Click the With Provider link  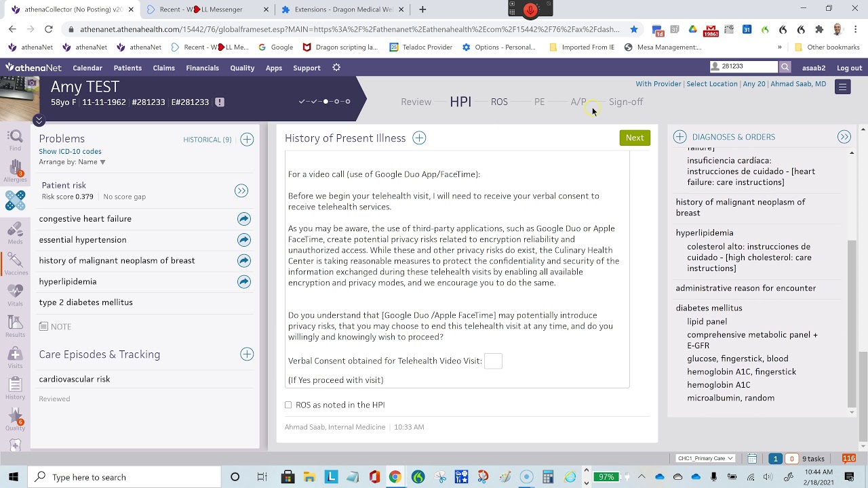[x=658, y=84]
